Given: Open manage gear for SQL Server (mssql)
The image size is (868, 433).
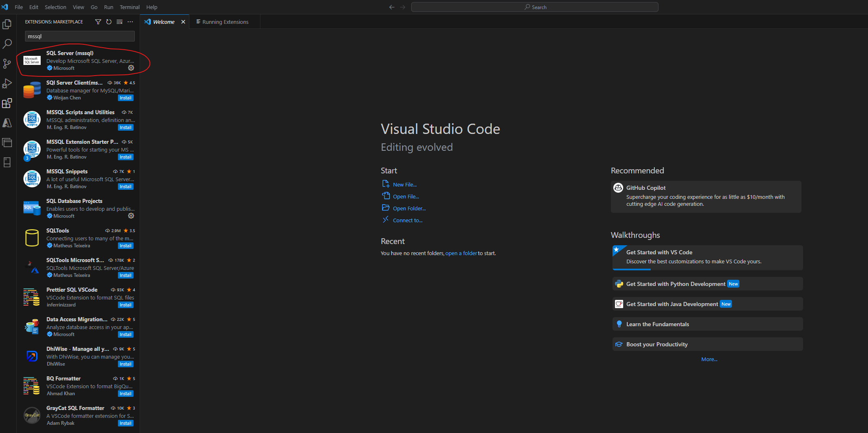Looking at the screenshot, I should (x=131, y=68).
